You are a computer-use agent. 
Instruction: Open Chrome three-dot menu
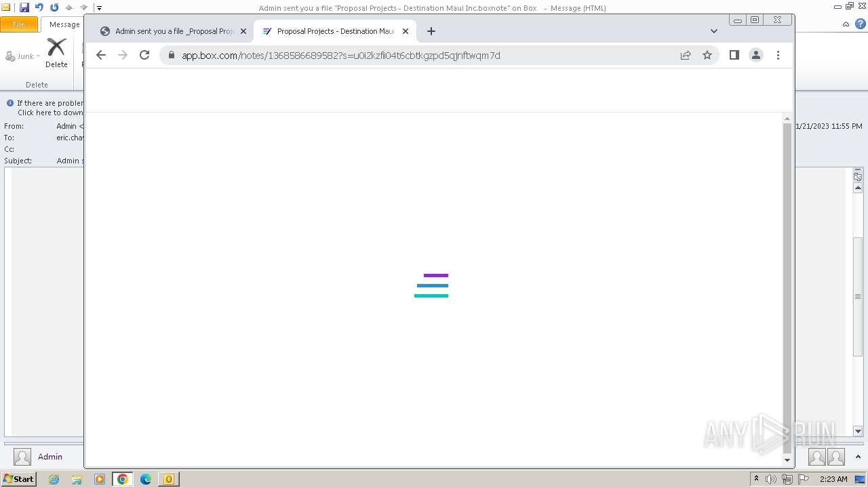pyautogui.click(x=778, y=55)
